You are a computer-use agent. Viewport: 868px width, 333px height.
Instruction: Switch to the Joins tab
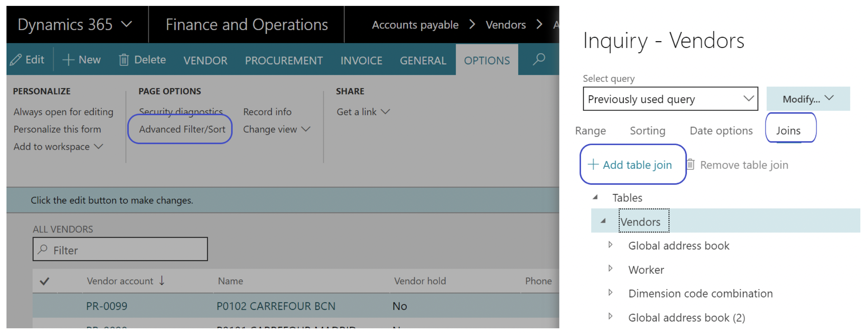pyautogui.click(x=788, y=130)
